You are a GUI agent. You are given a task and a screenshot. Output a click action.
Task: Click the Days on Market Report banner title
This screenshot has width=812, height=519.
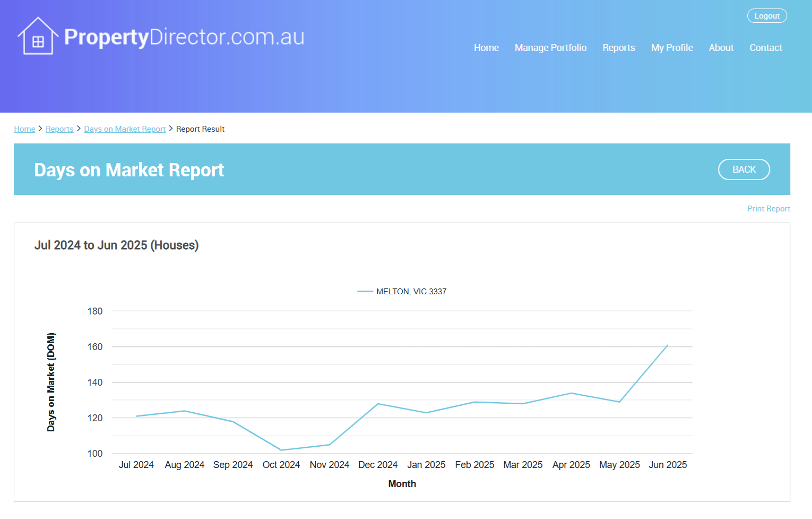click(129, 170)
